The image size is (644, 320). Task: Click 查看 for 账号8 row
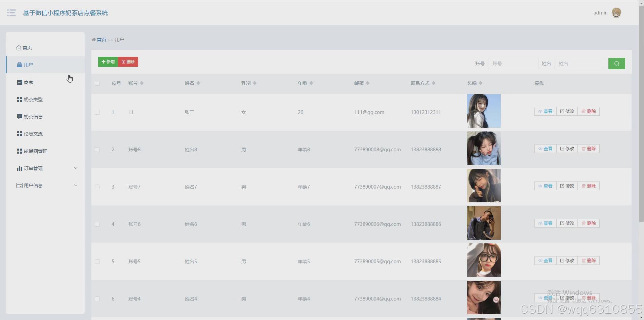[545, 149]
